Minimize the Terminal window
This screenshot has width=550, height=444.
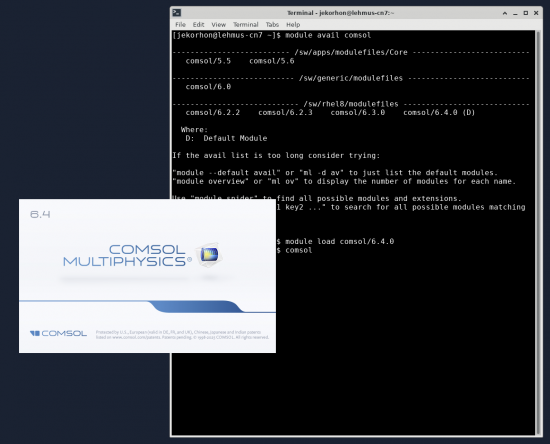point(515,13)
